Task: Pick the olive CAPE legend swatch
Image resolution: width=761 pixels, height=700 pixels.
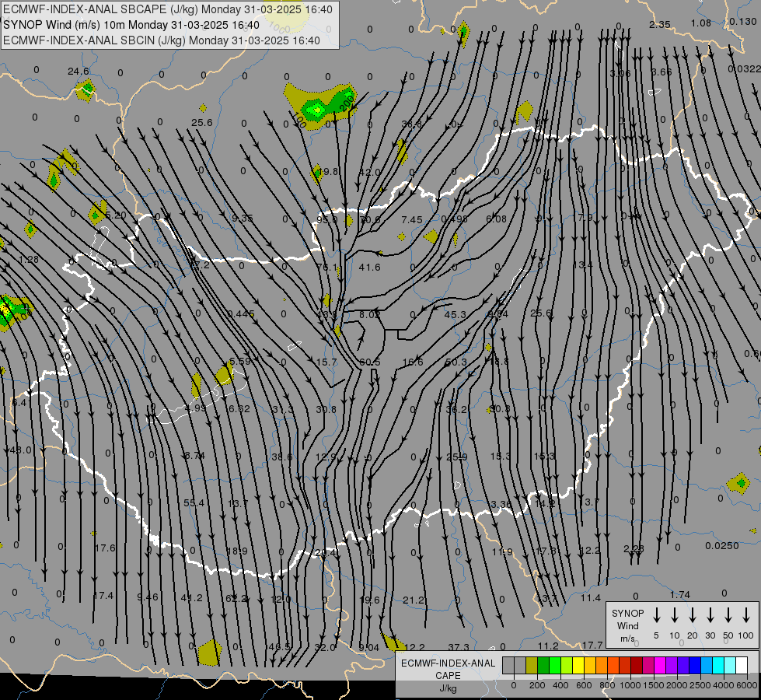Action: (x=532, y=666)
